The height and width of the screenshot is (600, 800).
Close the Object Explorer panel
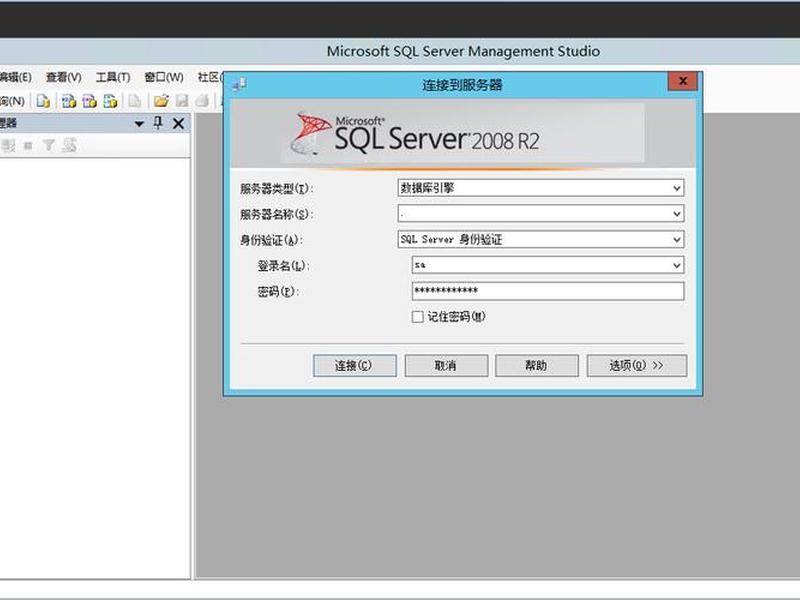[x=178, y=123]
